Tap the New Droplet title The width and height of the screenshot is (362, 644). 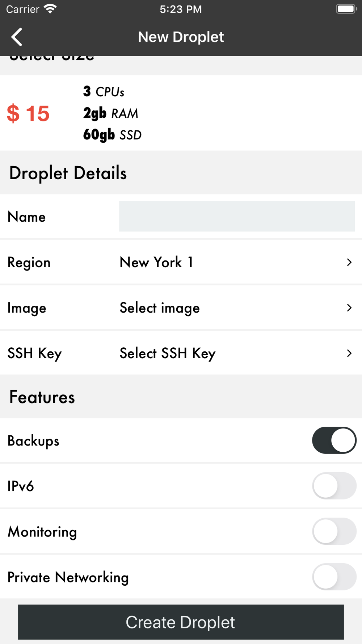(181, 37)
